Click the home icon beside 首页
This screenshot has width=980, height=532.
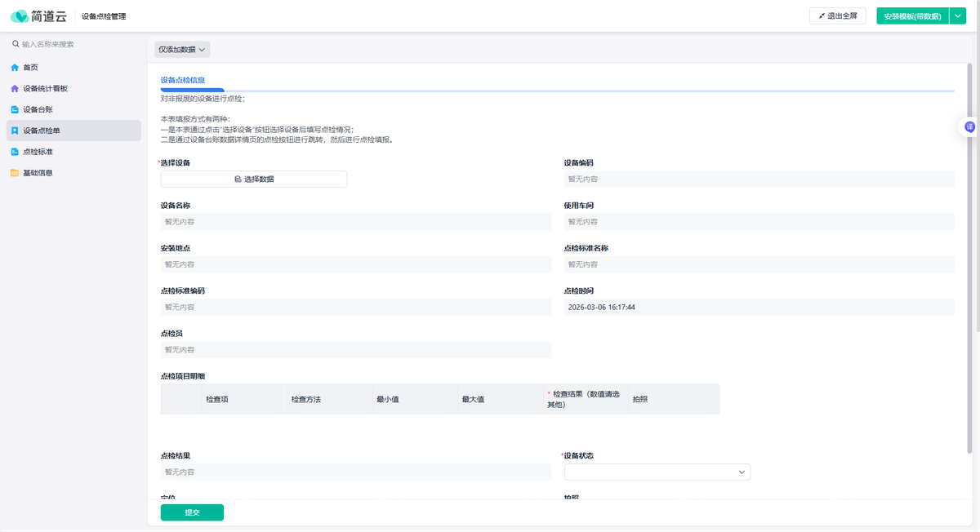[15, 68]
